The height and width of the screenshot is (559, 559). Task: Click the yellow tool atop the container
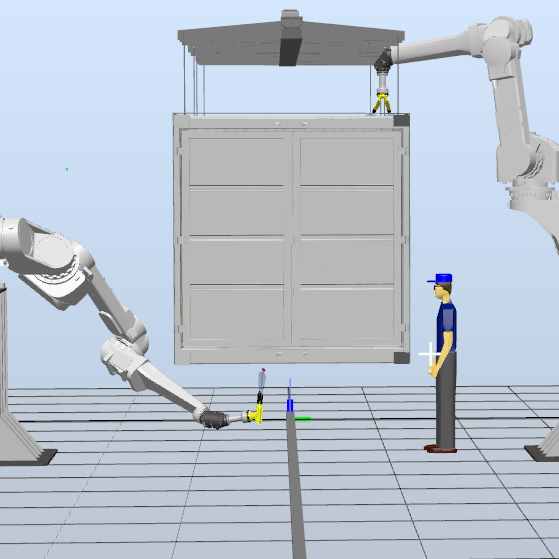click(382, 102)
